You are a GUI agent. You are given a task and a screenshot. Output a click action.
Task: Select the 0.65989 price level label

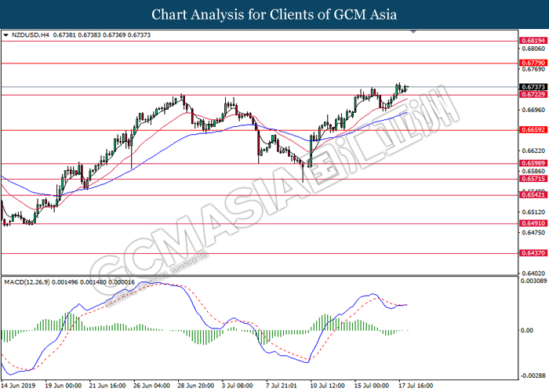tap(533, 163)
